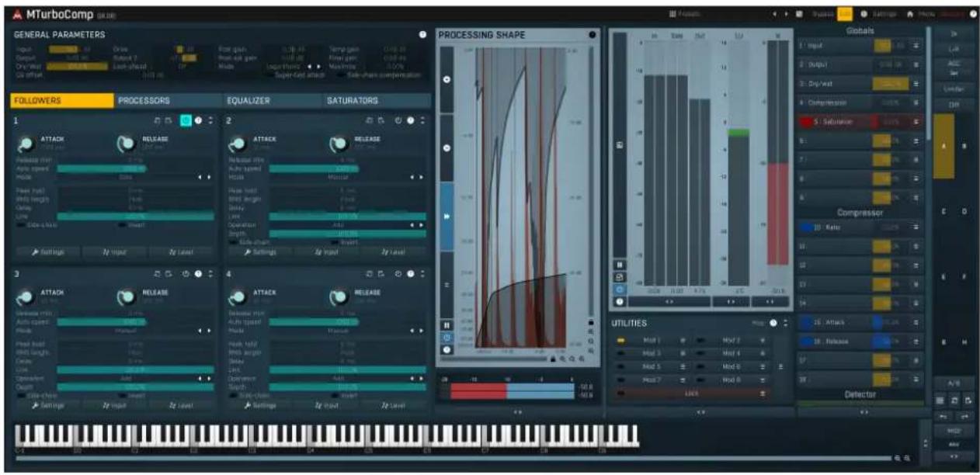Open Mod 1 menu icon in Utilities
This screenshot has height=475, width=980.
tap(683, 340)
